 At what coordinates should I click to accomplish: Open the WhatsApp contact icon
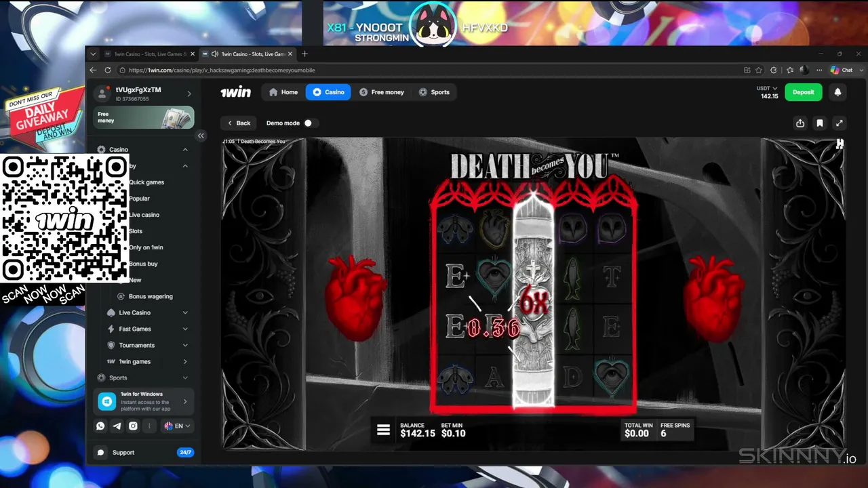(x=100, y=426)
